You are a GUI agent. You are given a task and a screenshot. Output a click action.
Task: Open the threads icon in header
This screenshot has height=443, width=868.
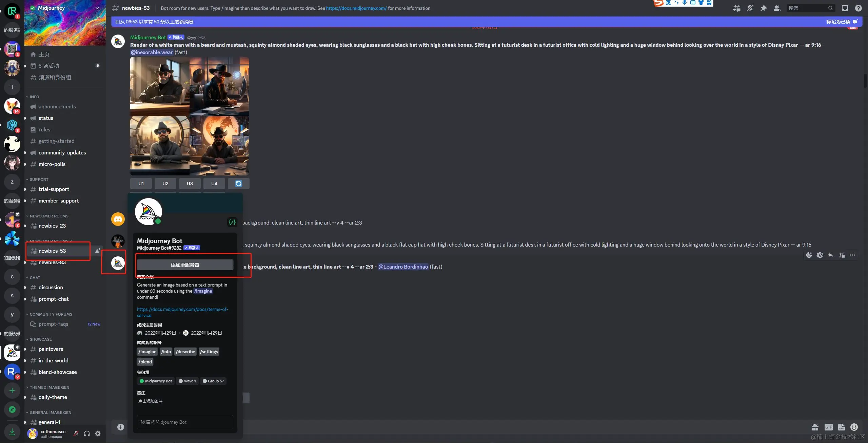point(736,8)
